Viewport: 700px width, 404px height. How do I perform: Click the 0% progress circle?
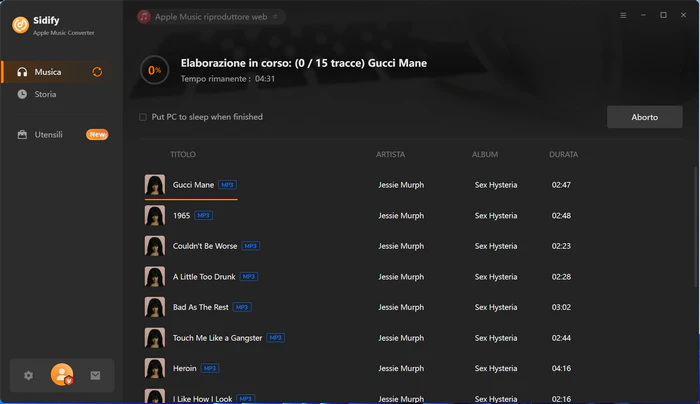pos(154,70)
